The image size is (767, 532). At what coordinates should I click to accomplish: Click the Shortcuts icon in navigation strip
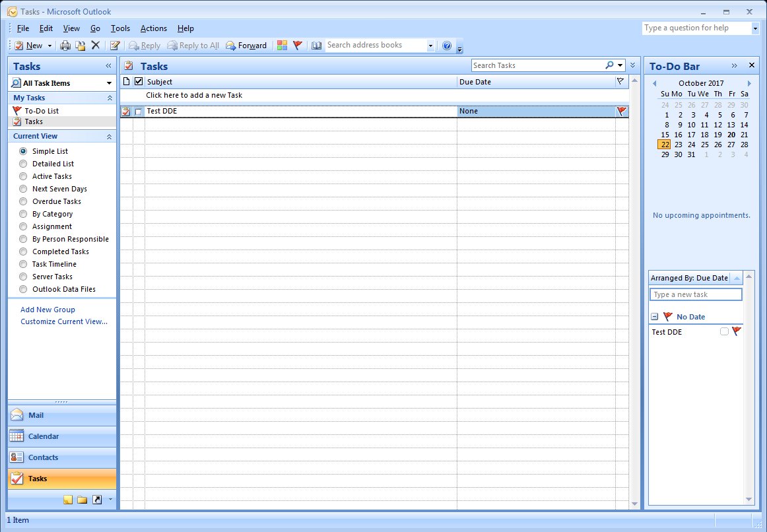coord(97,499)
